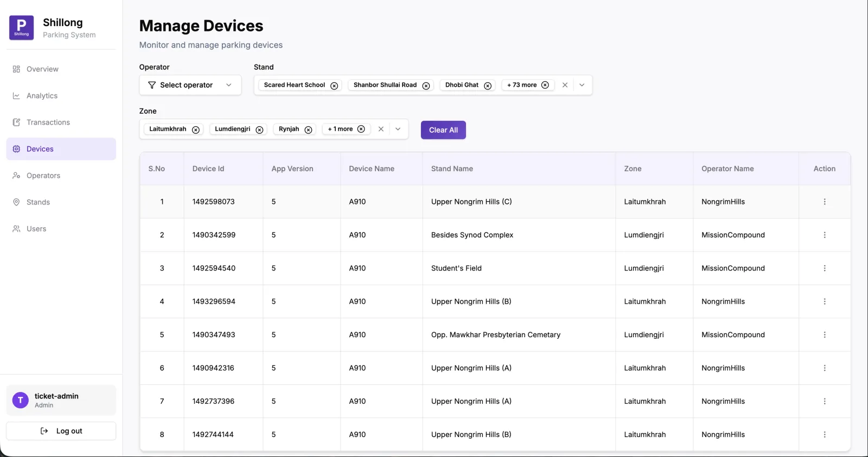
Task: Remove the Rynjah zone chip
Action: (308, 130)
